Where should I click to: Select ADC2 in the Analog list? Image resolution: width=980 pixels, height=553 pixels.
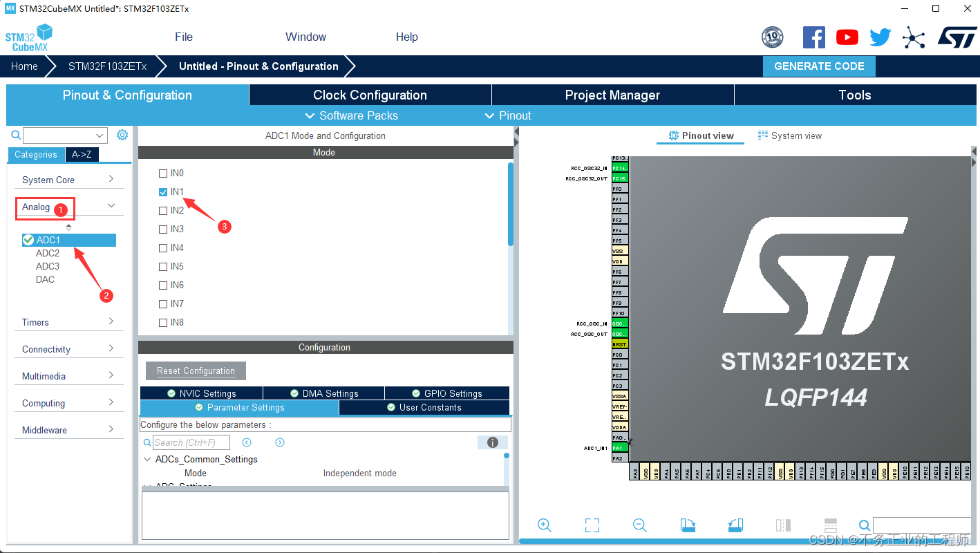click(48, 253)
